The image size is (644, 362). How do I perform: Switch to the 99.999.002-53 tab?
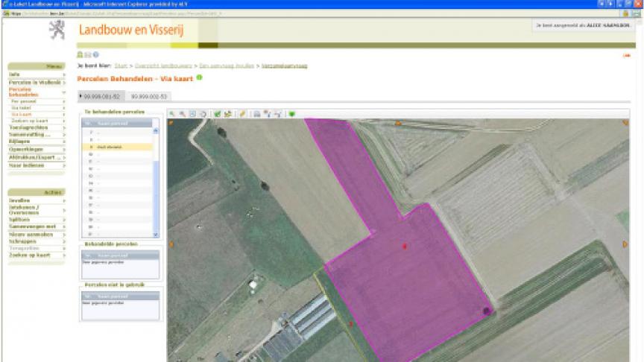pos(149,96)
